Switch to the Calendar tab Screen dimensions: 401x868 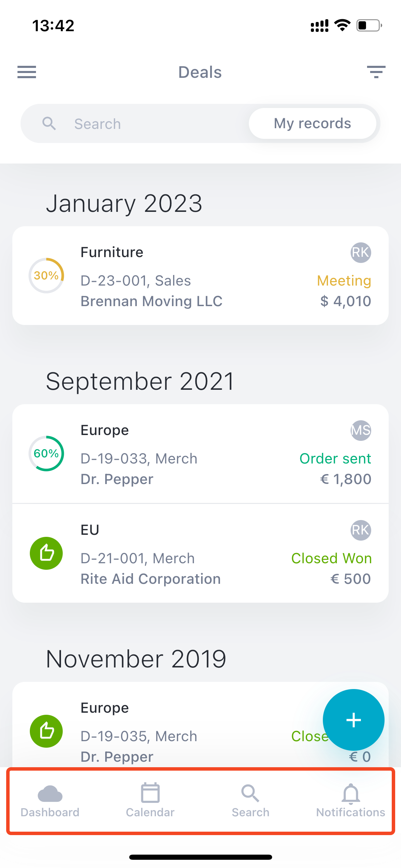pos(150,801)
